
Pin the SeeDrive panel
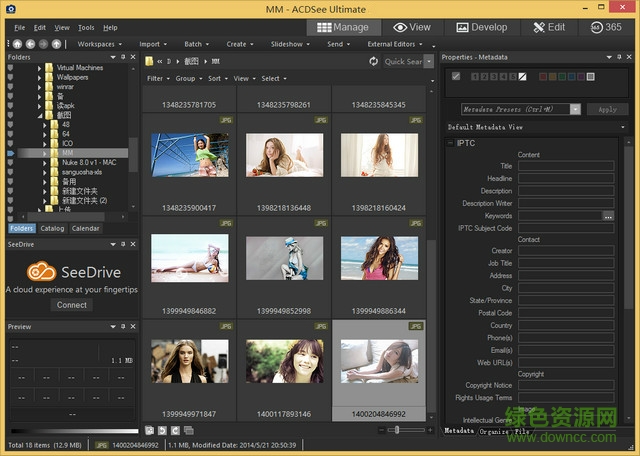[121, 243]
